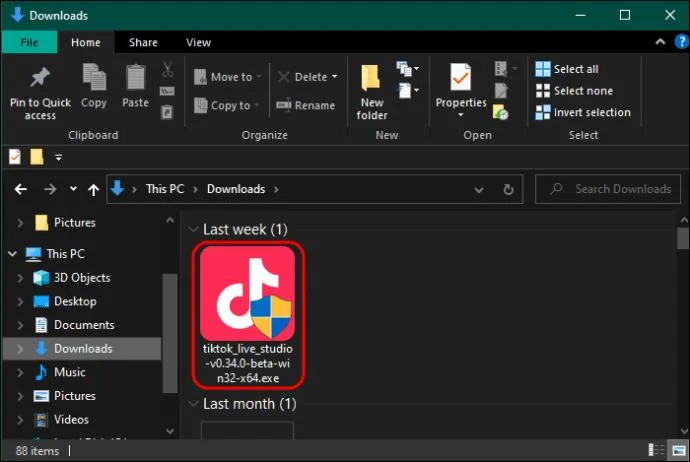Click Invert selection
This screenshot has width=690, height=462.
point(583,112)
